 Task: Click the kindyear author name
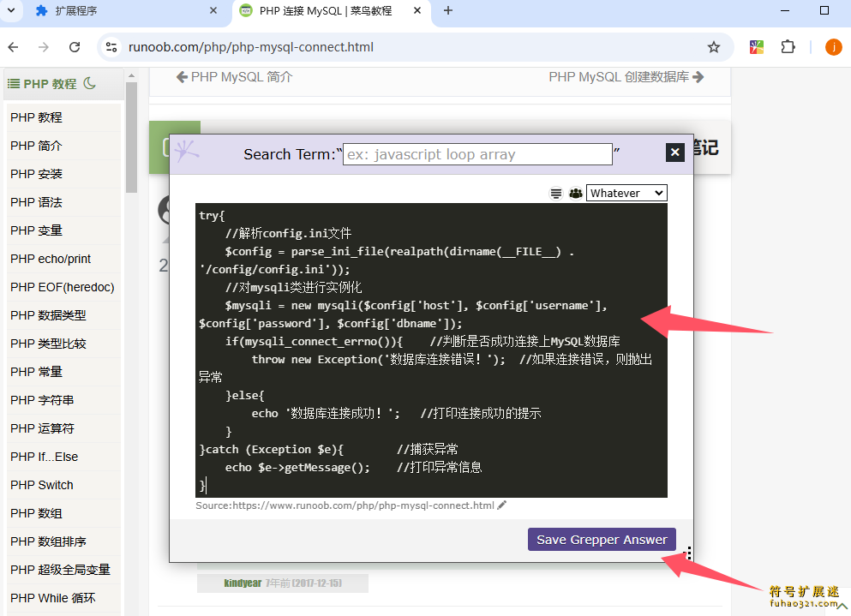243,583
